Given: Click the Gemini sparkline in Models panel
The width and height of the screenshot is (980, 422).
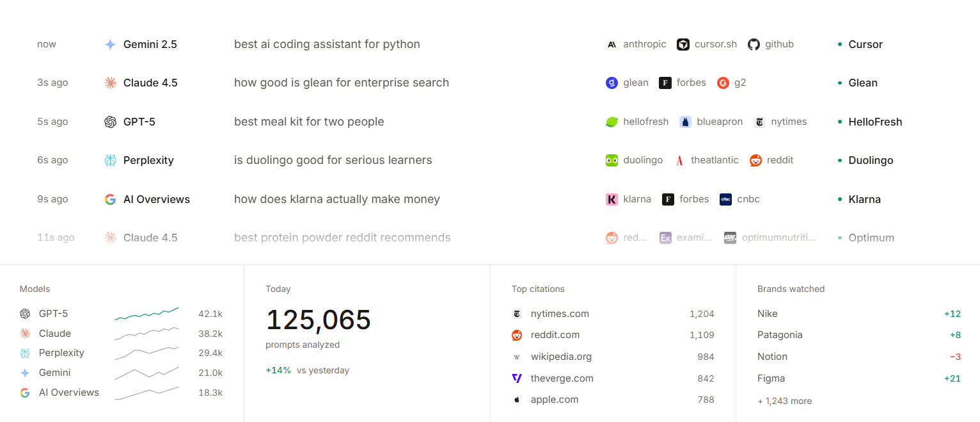Looking at the screenshot, I should pos(146,373).
